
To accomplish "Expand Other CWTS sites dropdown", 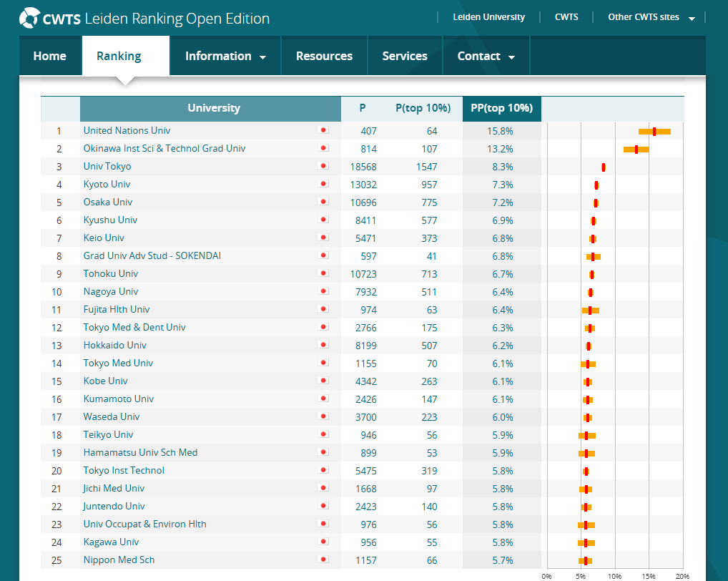I will tap(651, 17).
